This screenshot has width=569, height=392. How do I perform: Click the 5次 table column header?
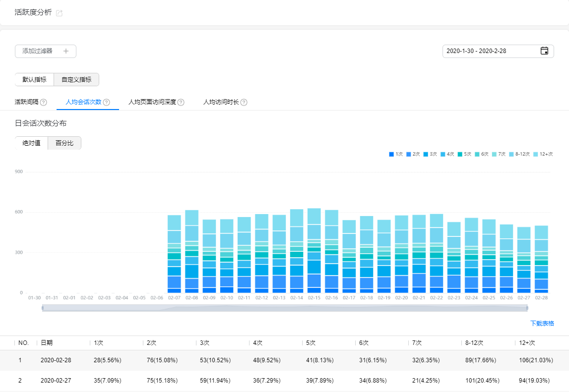[x=311, y=342]
